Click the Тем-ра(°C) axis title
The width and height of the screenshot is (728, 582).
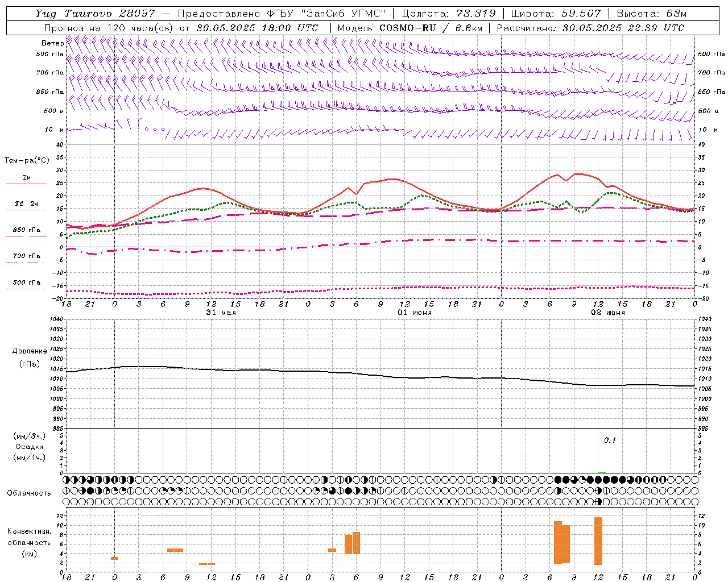coord(27,161)
